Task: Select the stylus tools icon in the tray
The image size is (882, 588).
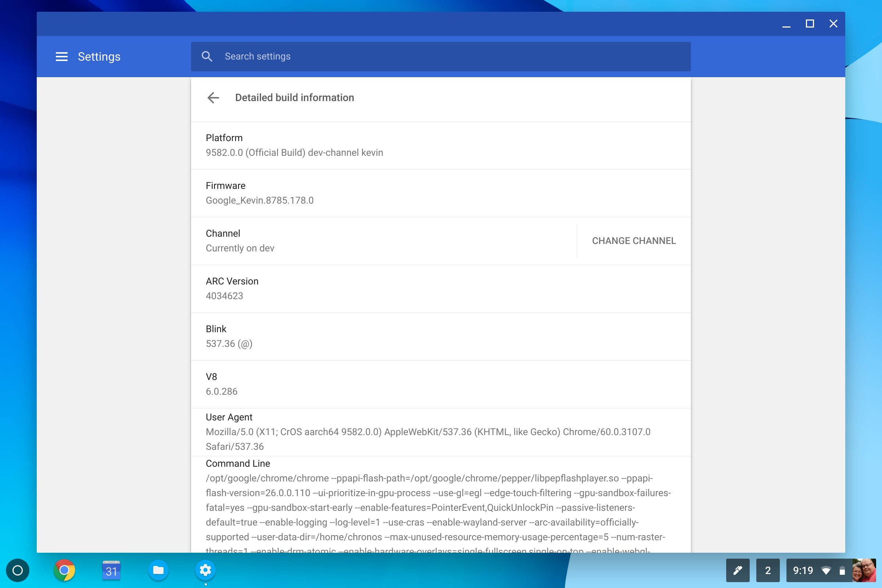Action: tap(738, 570)
